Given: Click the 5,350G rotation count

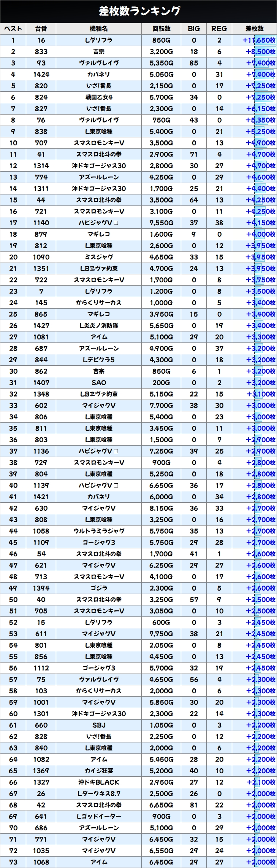Looking at the screenshot, I should point(161,63).
